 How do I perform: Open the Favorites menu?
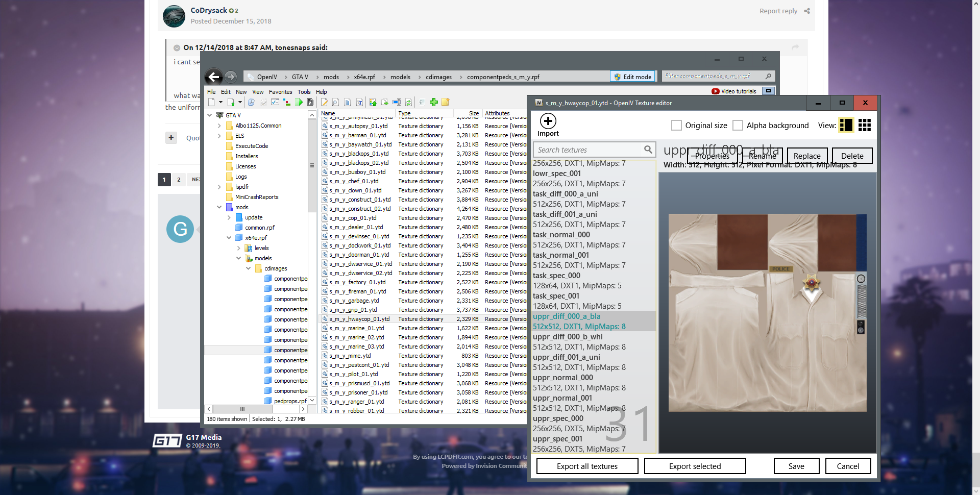(280, 92)
